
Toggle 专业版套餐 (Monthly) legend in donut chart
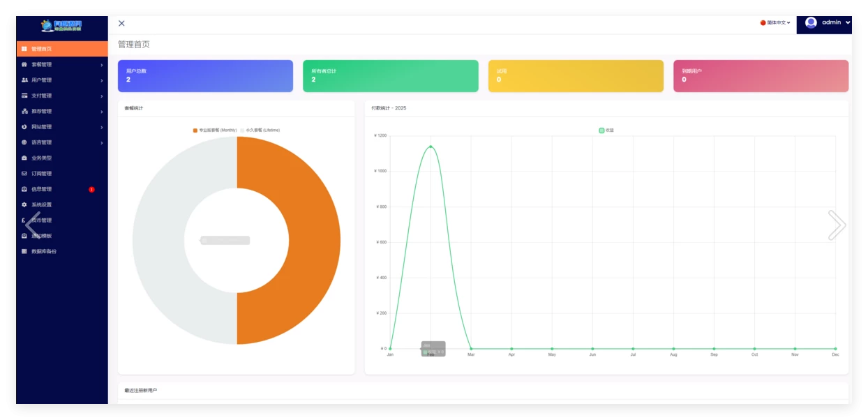pyautogui.click(x=215, y=130)
